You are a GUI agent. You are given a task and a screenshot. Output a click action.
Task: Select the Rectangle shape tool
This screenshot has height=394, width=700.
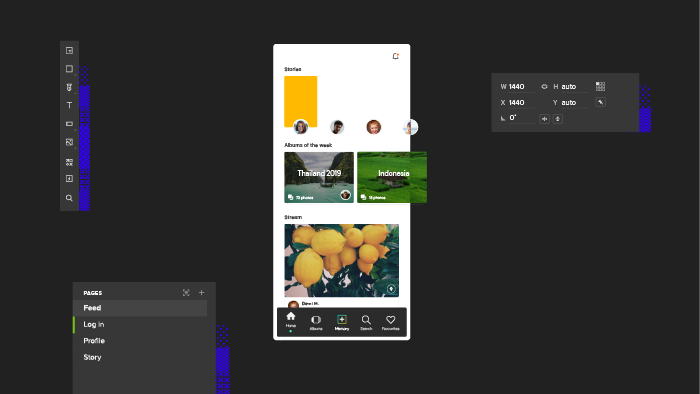pyautogui.click(x=69, y=69)
